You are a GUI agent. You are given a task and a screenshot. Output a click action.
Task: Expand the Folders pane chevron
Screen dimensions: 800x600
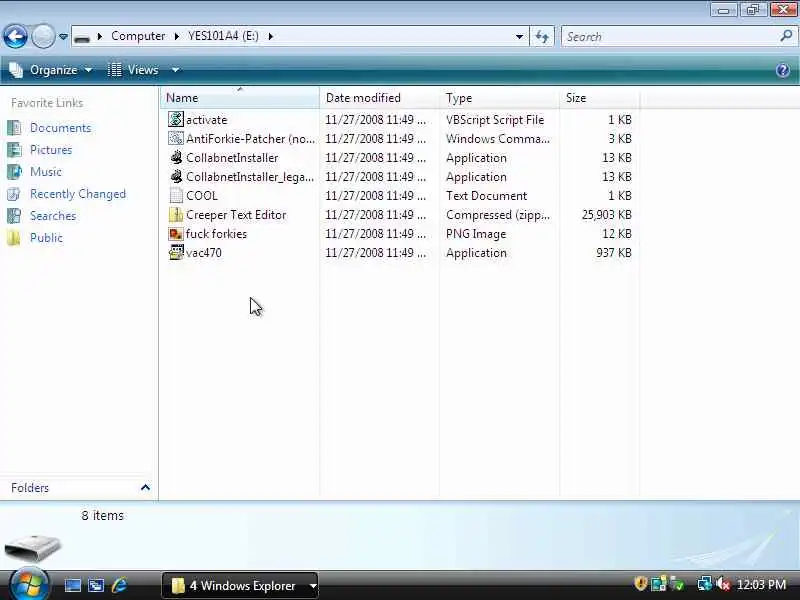145,488
